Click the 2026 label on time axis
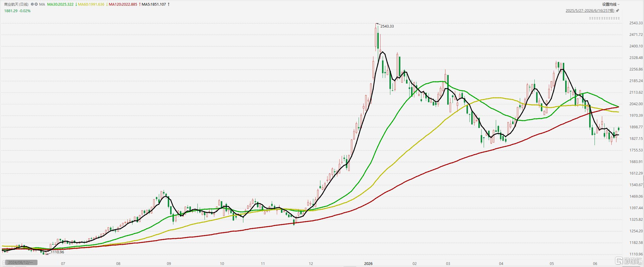Viewport: 644px width, 267px height. (x=368, y=263)
